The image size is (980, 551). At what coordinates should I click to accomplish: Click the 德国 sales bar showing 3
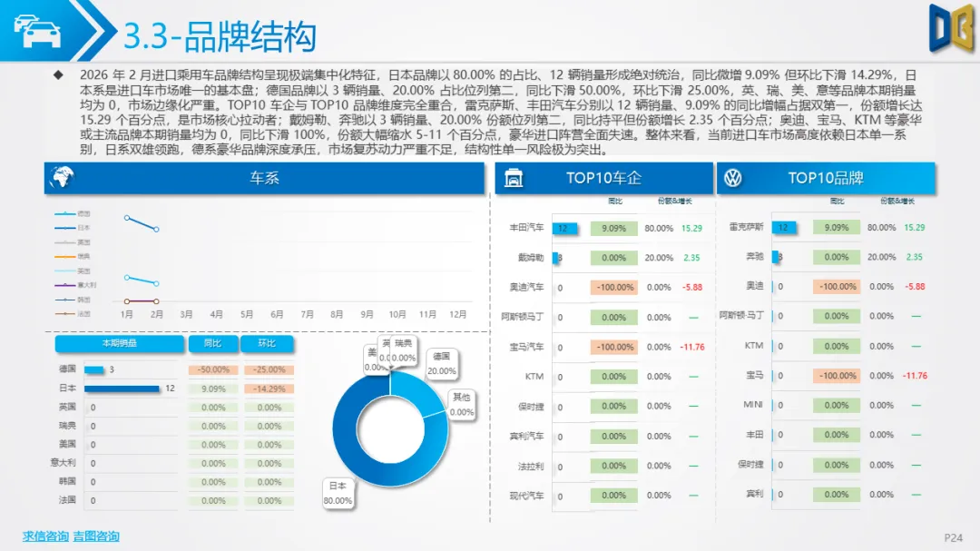(x=93, y=369)
